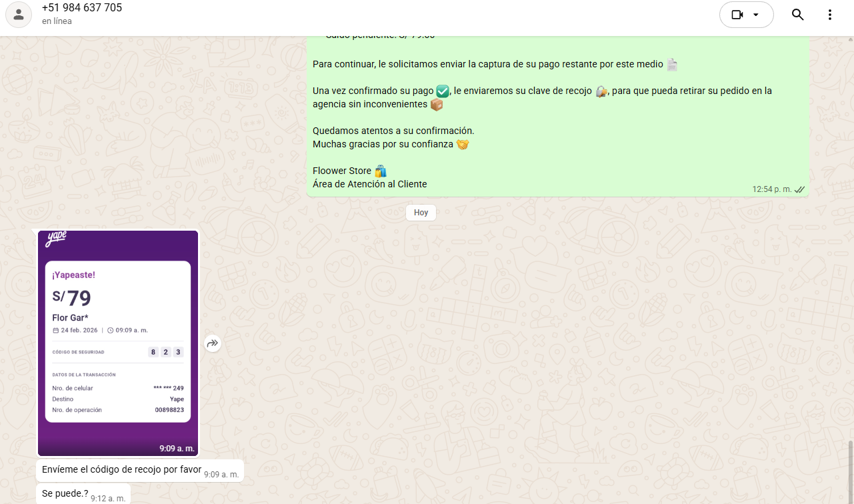
Task: Open contact info for +51 984 637 705
Action: click(x=81, y=8)
